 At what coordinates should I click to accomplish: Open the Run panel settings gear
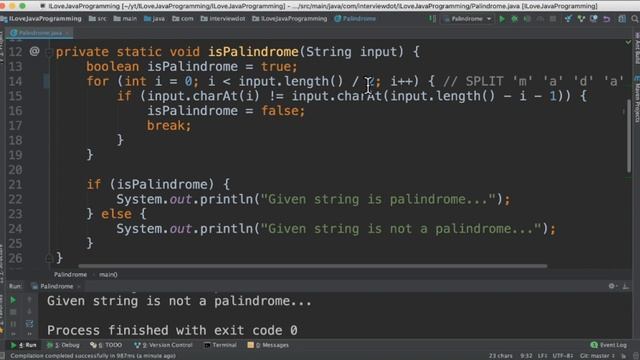coord(612,286)
